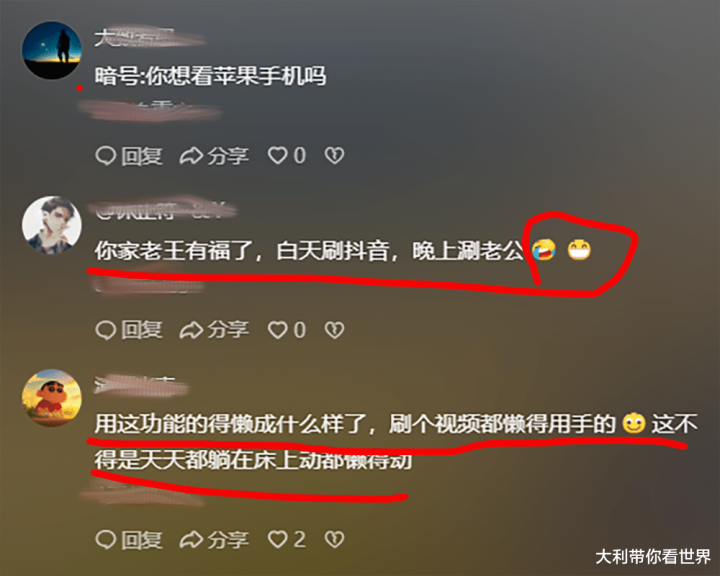This screenshot has width=720, height=576.
Task: Dislike the Apple phone comment
Action: 334,156
